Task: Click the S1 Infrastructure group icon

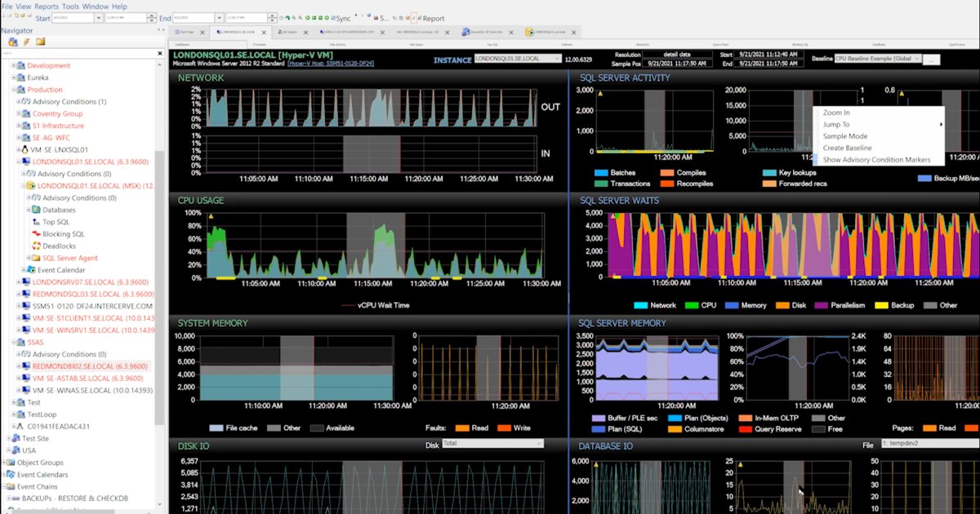Action: (x=25, y=126)
